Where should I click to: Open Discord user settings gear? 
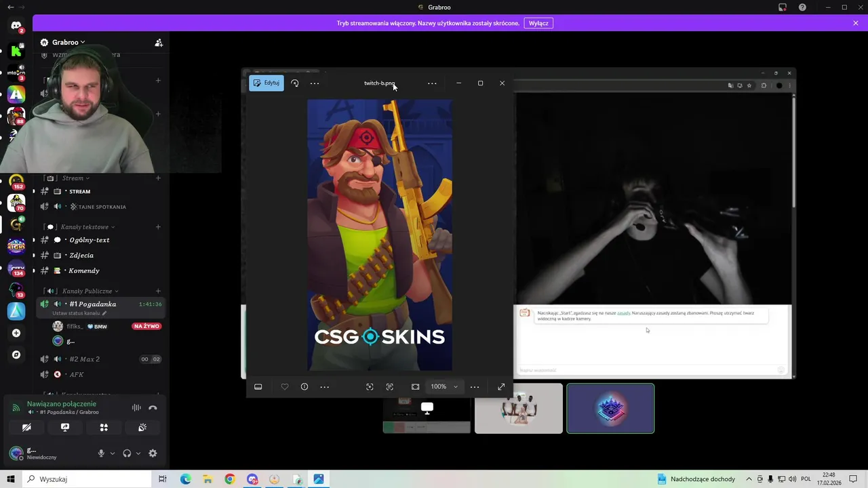pyautogui.click(x=153, y=453)
